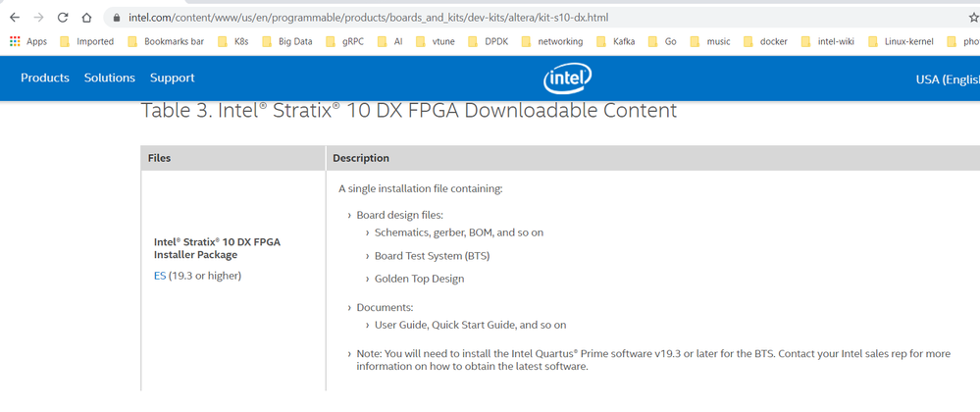Screen dimensions: 980x412
Task: Download the ES installer package link
Action: pyautogui.click(x=160, y=276)
